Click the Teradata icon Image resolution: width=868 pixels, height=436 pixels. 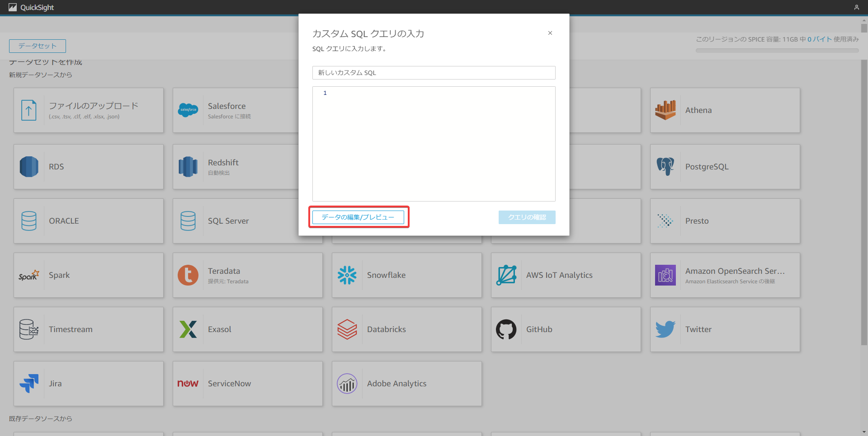pyautogui.click(x=188, y=275)
